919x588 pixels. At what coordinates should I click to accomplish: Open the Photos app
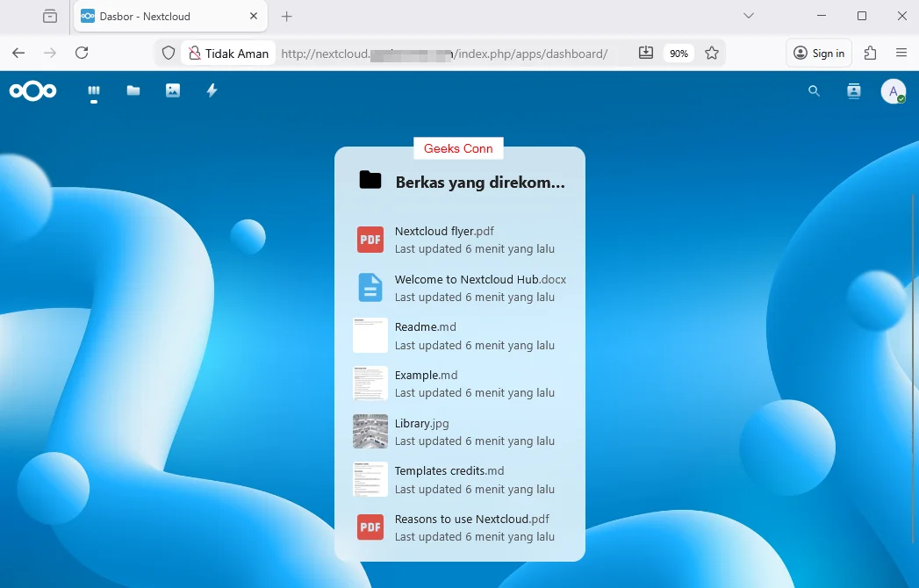172,90
